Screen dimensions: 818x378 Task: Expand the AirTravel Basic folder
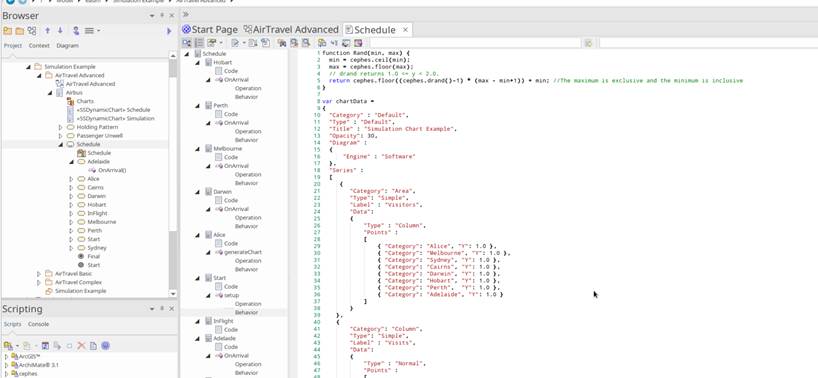39,274
